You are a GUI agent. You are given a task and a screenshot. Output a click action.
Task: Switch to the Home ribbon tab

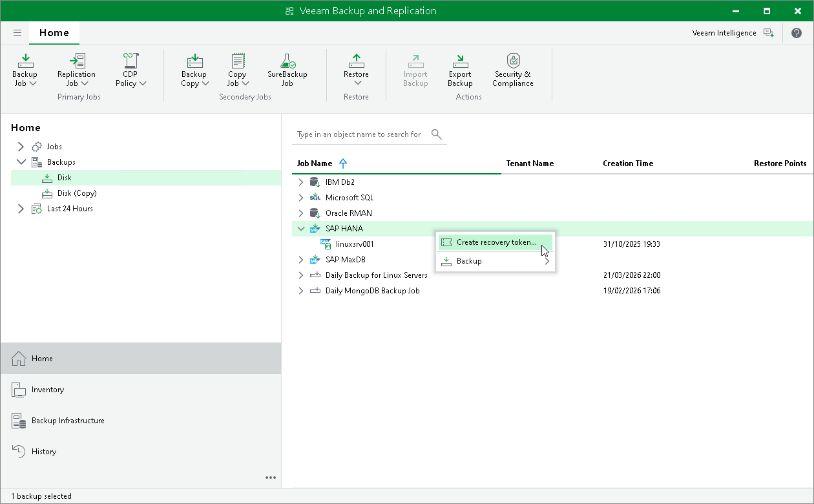(x=54, y=33)
